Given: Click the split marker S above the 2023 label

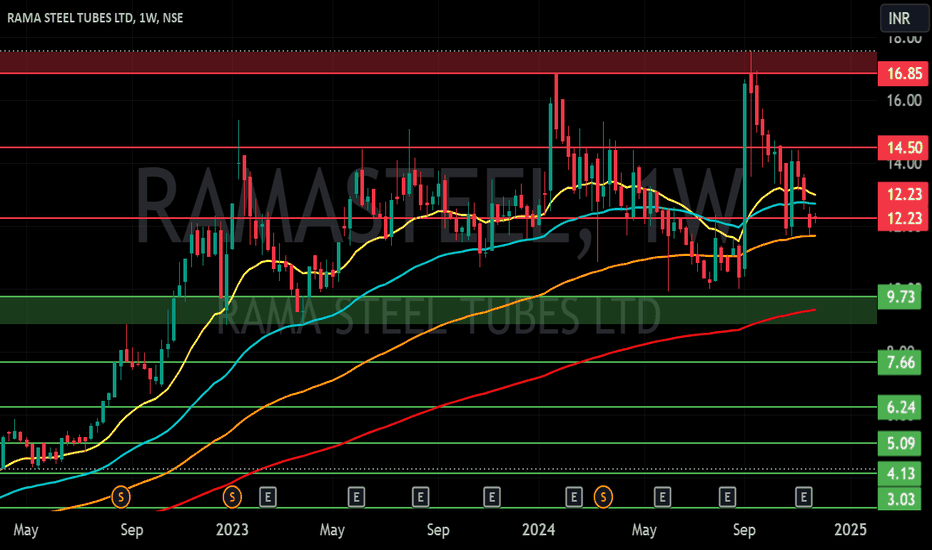Looking at the screenshot, I should click(232, 496).
